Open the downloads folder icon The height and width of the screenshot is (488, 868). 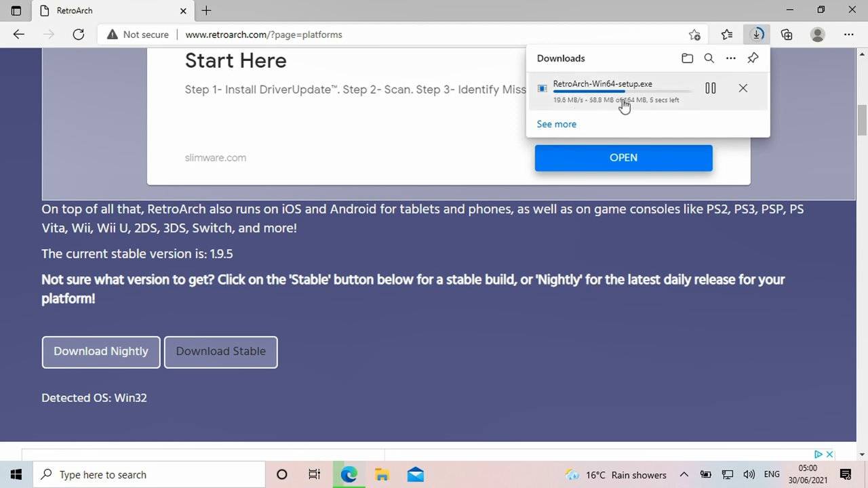pyautogui.click(x=687, y=58)
